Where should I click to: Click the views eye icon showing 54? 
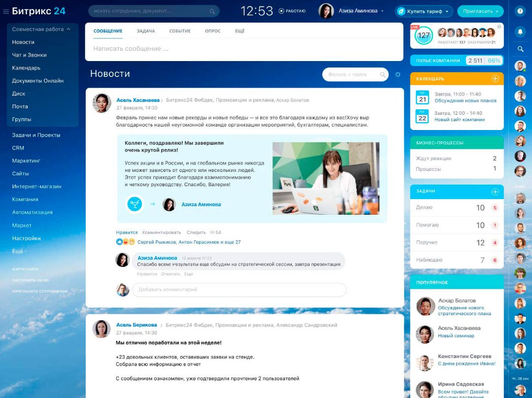212,232
